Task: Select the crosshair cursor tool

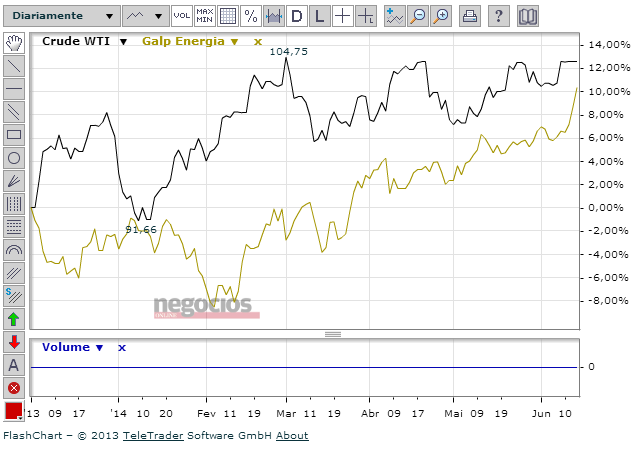Action: click(x=343, y=16)
